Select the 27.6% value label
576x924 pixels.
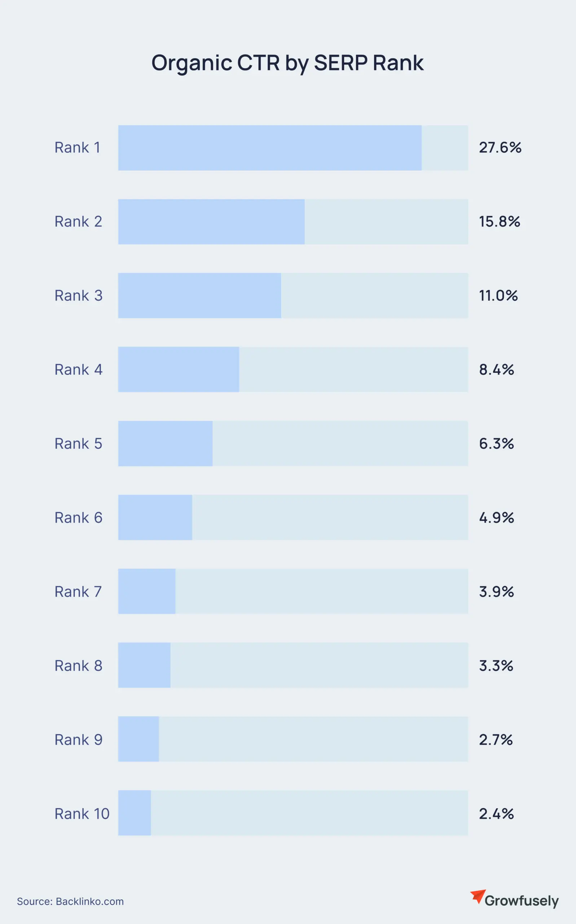(x=500, y=148)
